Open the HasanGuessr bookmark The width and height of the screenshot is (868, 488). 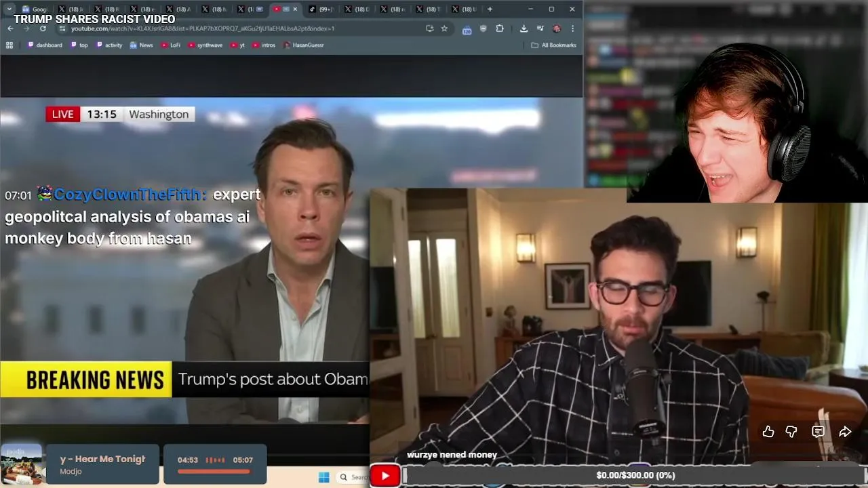click(304, 45)
